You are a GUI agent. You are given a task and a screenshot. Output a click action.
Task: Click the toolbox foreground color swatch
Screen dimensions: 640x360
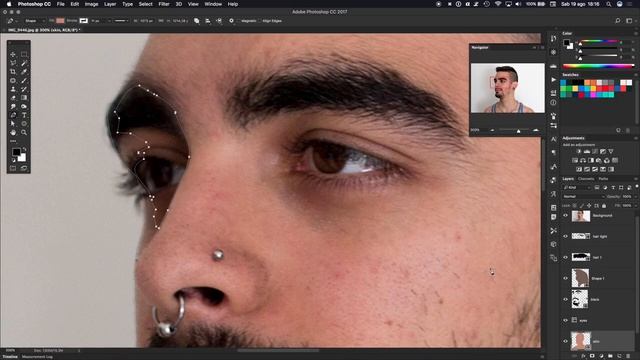point(16,152)
